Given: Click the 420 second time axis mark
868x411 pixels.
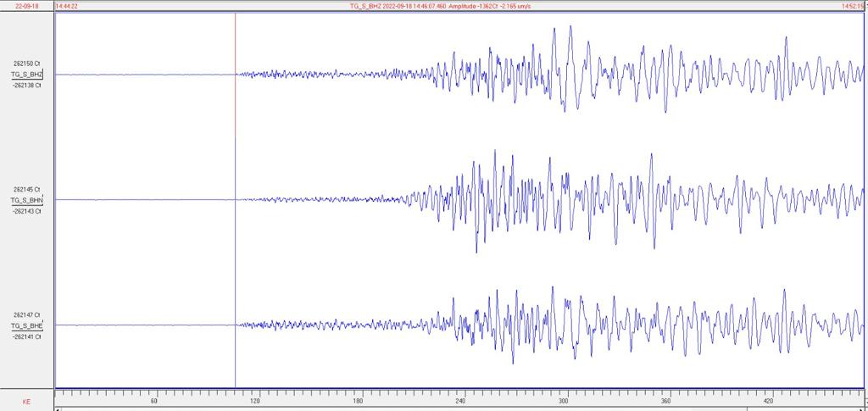Looking at the screenshot, I should click(768, 402).
